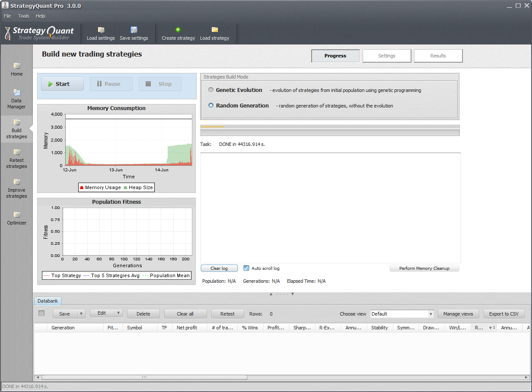The width and height of the screenshot is (532, 392).
Task: Click the scrollbar right arrow
Action: (x=526, y=377)
